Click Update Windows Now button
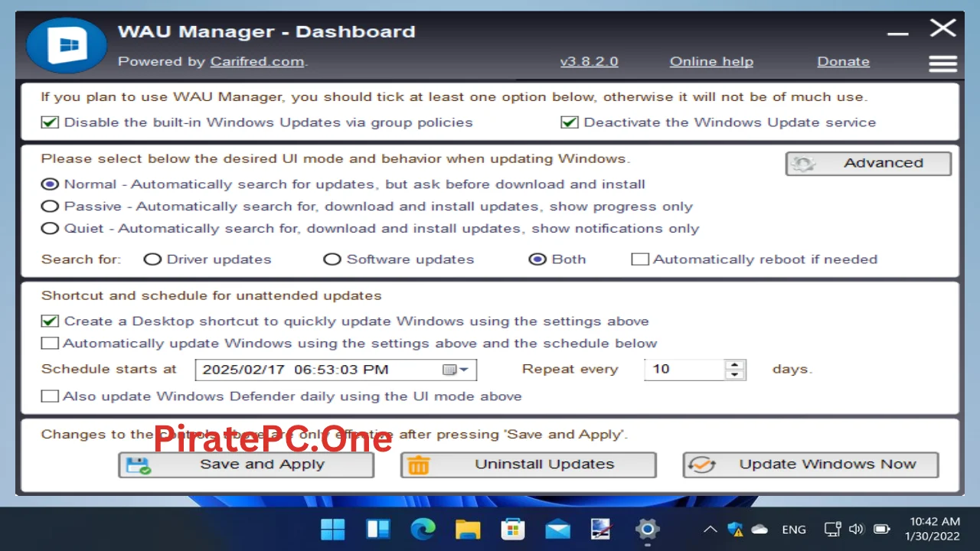 pyautogui.click(x=811, y=465)
